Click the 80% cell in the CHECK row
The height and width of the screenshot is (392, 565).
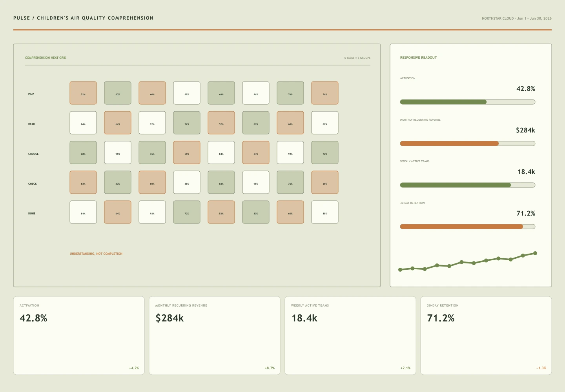click(x=118, y=182)
